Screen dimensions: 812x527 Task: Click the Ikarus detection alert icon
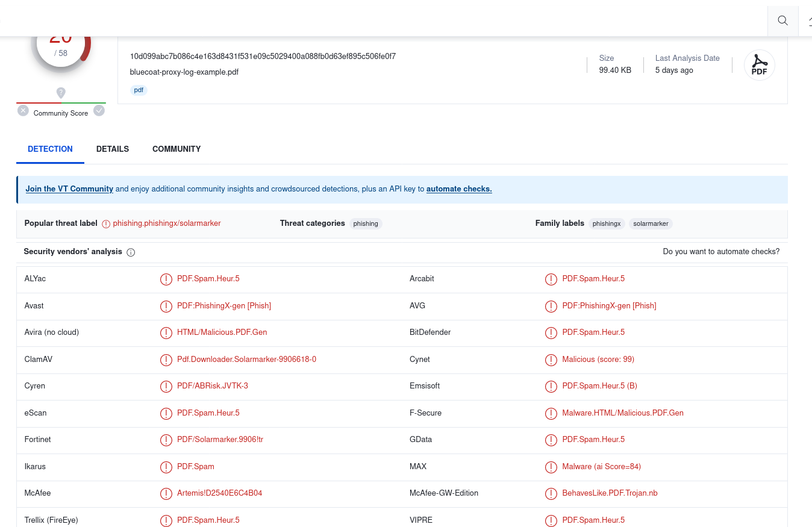(x=166, y=467)
